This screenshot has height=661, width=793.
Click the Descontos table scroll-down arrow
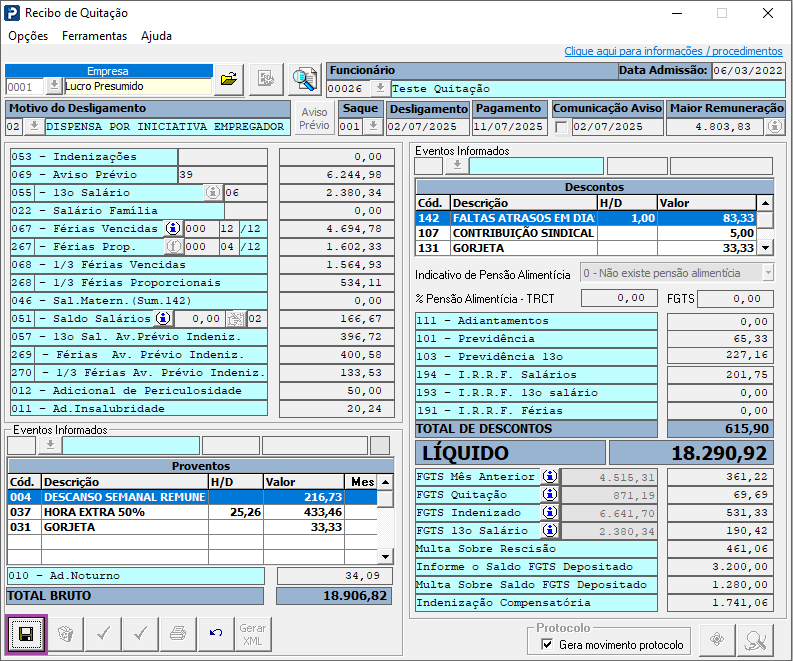click(765, 248)
